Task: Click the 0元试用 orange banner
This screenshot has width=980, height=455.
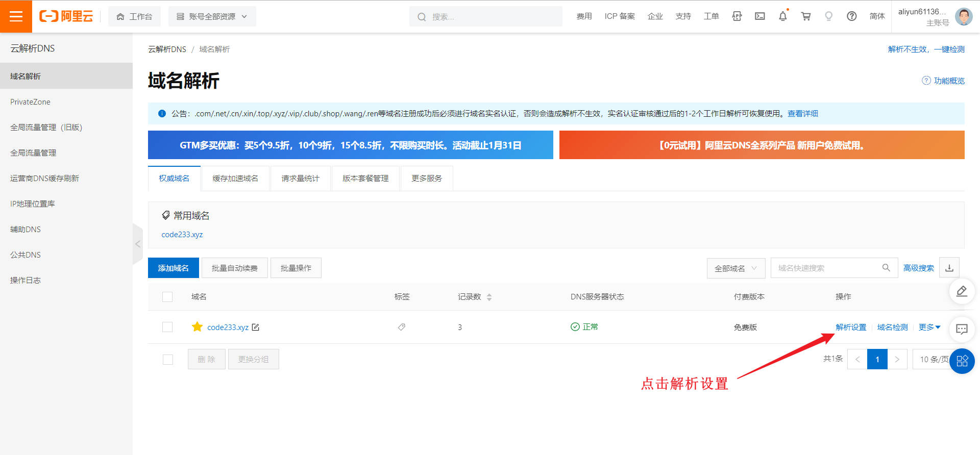Action: coord(762,145)
